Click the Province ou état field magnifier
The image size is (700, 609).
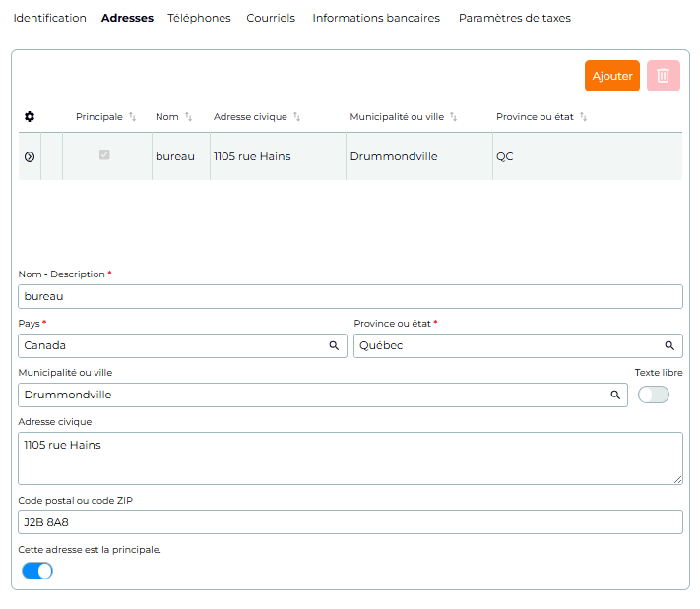[669, 345]
